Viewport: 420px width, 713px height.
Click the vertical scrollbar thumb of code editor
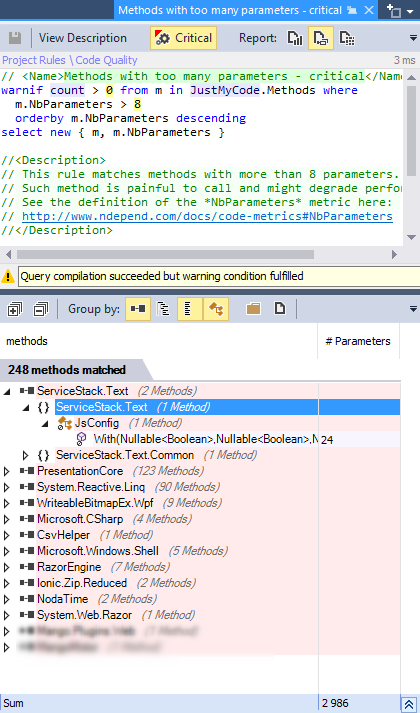click(x=411, y=131)
